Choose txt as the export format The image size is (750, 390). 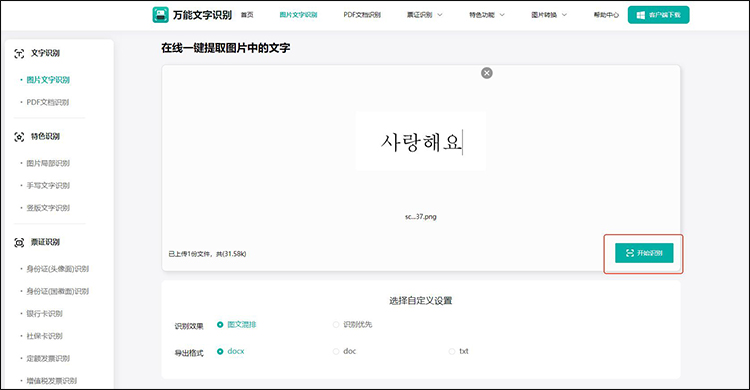(459, 351)
